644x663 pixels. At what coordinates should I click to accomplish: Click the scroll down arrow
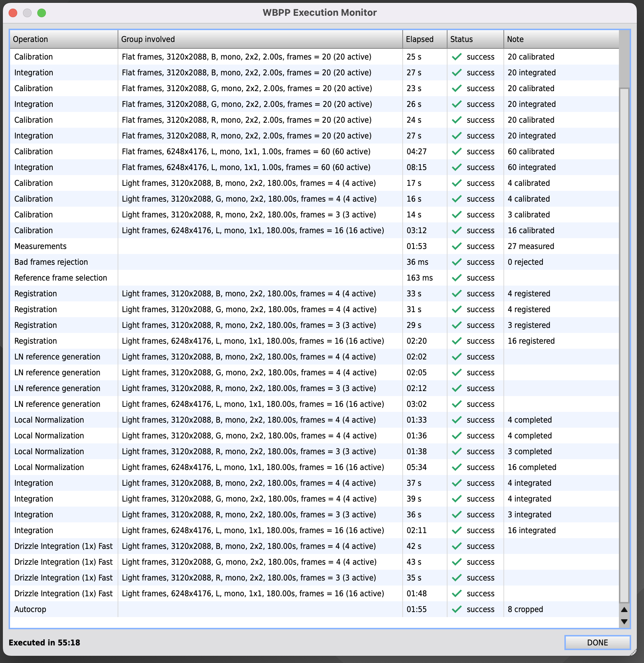pos(624,622)
